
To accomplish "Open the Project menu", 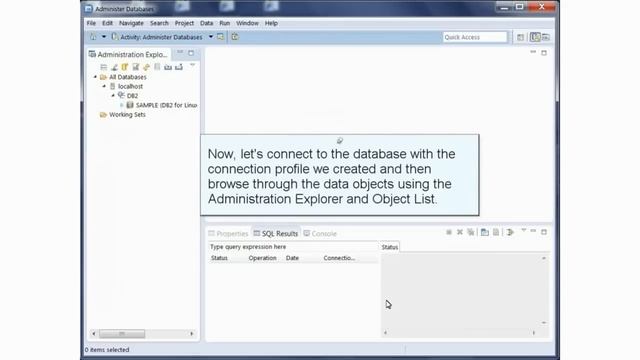I will [184, 23].
